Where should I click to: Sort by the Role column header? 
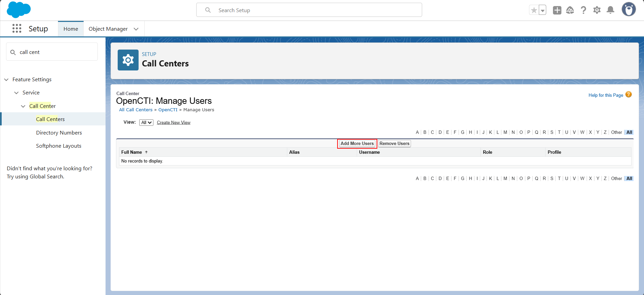point(488,152)
